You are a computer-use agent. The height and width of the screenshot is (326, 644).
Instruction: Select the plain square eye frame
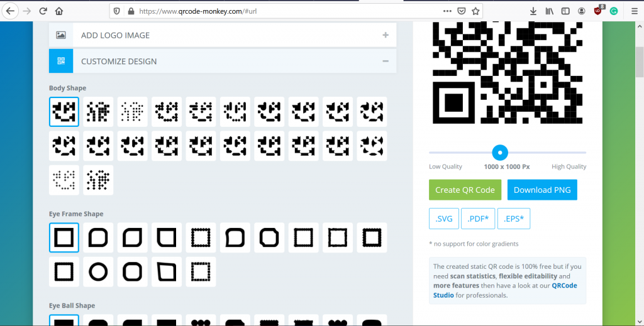(64, 237)
